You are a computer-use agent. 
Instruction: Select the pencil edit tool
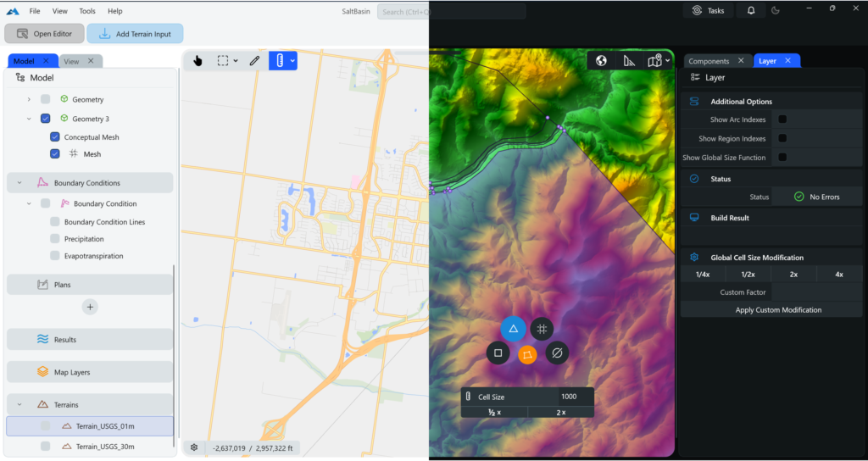tap(254, 60)
